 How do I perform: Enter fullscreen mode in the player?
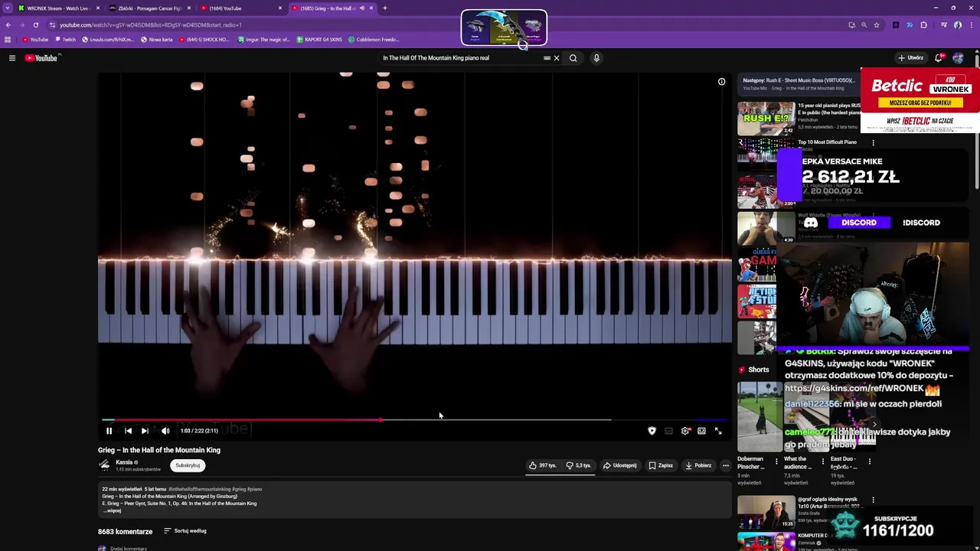pos(718,431)
